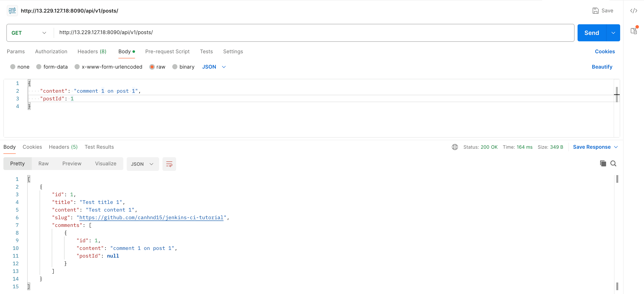Open the Pre-request Script tab
This screenshot has width=644, height=294.
(x=167, y=52)
